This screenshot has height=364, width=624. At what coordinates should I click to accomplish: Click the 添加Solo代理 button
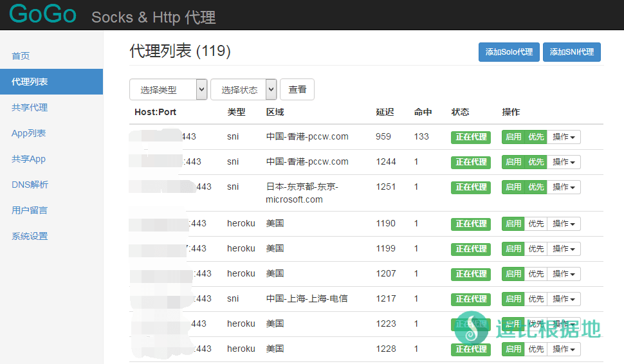509,52
